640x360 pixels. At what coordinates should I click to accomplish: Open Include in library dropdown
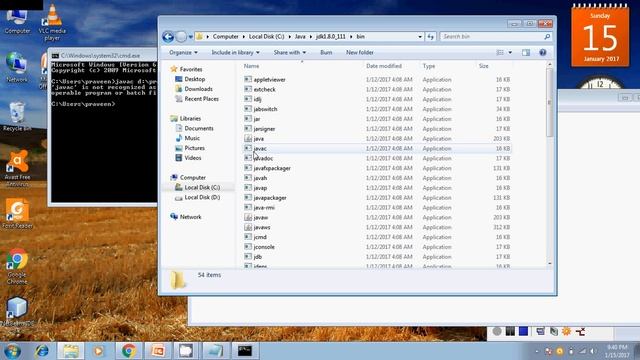[x=235, y=52]
